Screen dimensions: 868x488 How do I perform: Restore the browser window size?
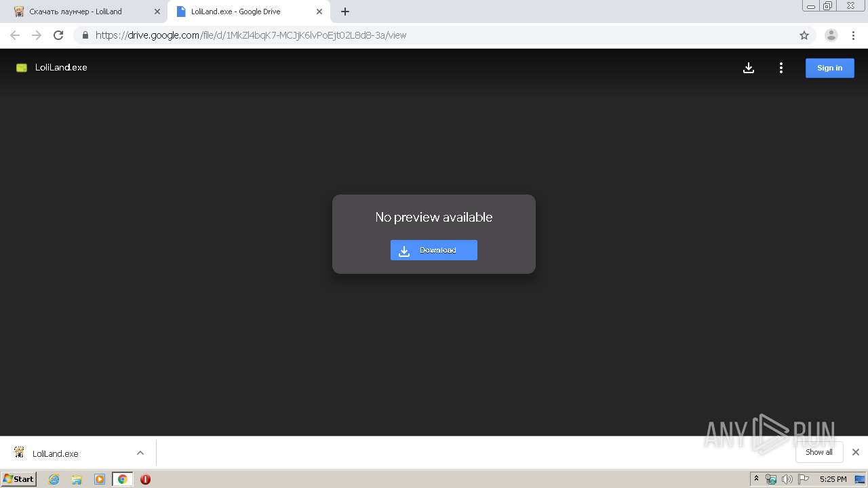click(x=829, y=5)
